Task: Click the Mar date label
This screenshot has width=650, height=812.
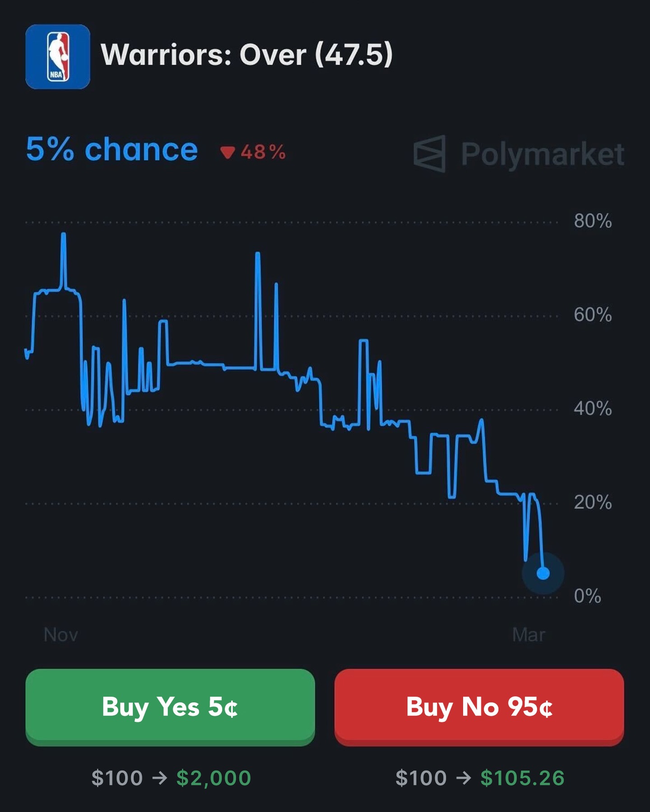Action: click(529, 635)
